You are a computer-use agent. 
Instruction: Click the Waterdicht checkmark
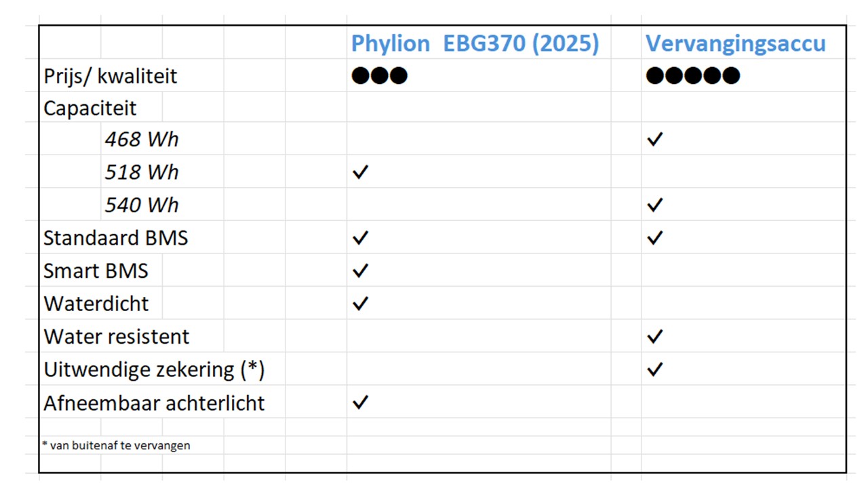(360, 303)
